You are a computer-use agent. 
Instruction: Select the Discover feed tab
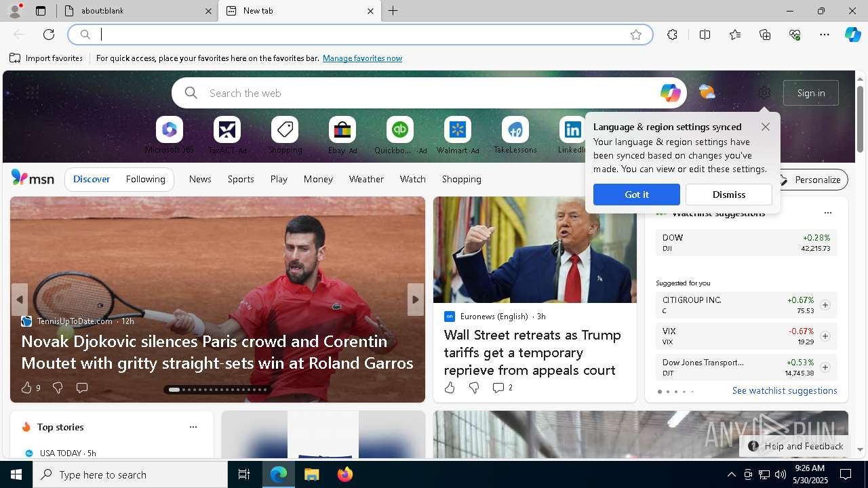pos(92,179)
